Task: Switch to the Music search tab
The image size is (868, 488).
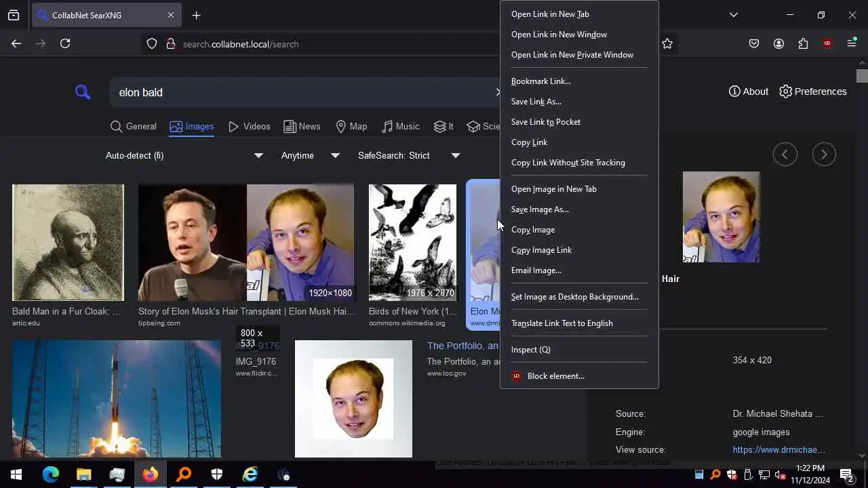Action: tap(401, 126)
